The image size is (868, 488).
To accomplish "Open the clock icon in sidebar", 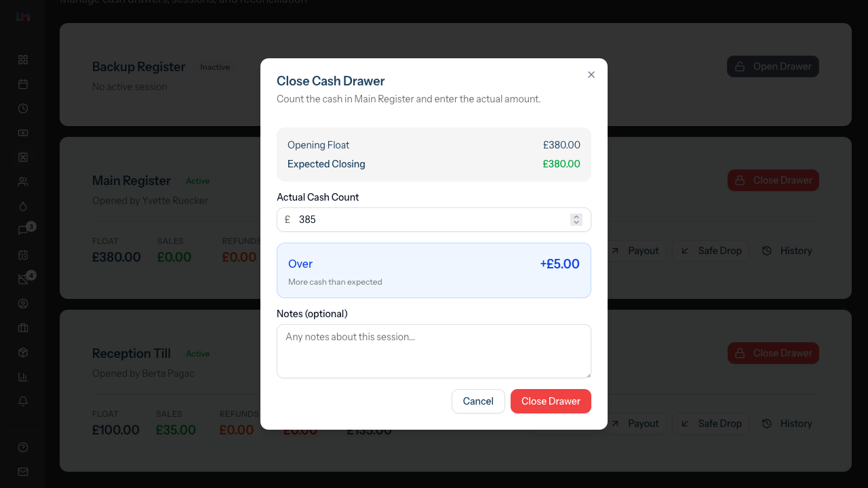I will (x=23, y=108).
